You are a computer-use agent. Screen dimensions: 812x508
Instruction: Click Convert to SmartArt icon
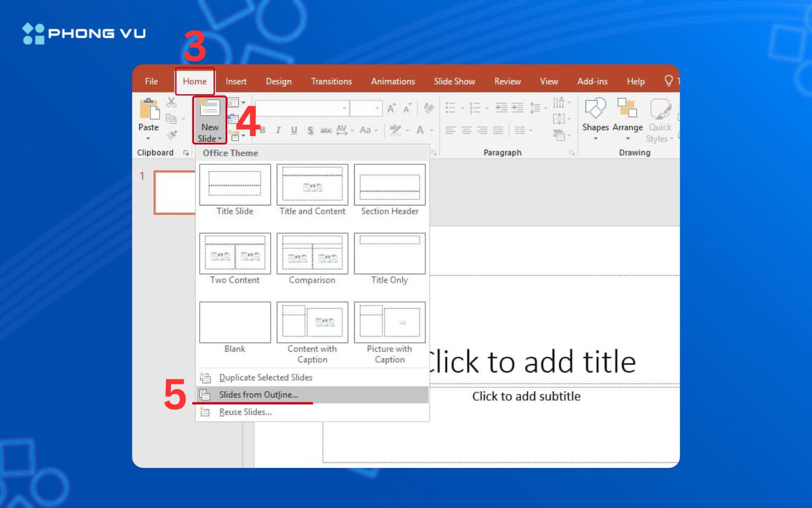[558, 135]
